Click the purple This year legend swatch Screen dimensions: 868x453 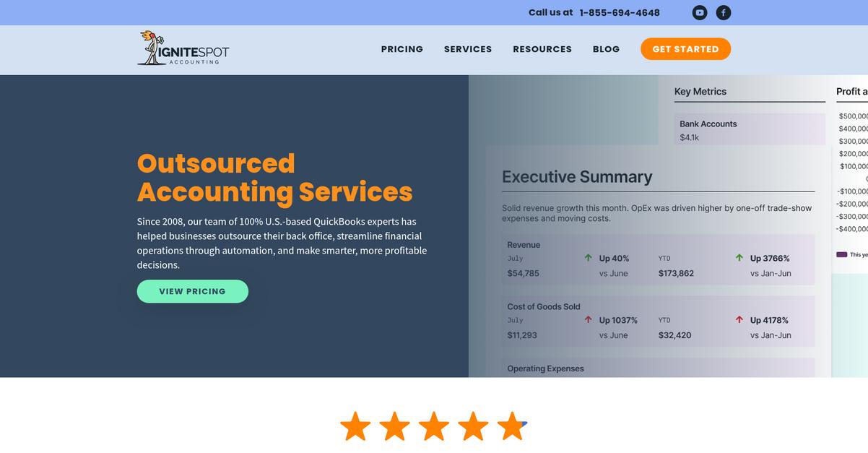tap(841, 254)
